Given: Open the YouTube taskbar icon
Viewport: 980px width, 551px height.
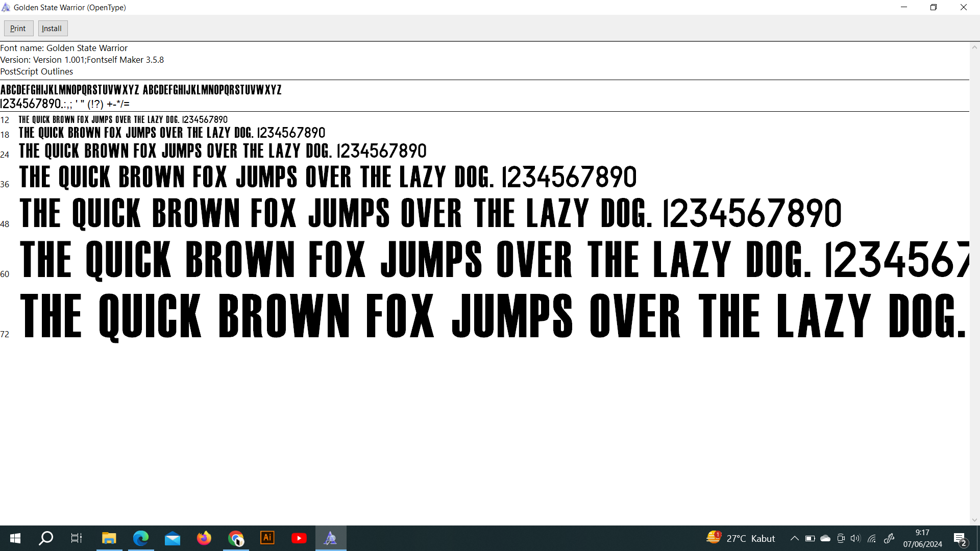Looking at the screenshot, I should (x=299, y=538).
